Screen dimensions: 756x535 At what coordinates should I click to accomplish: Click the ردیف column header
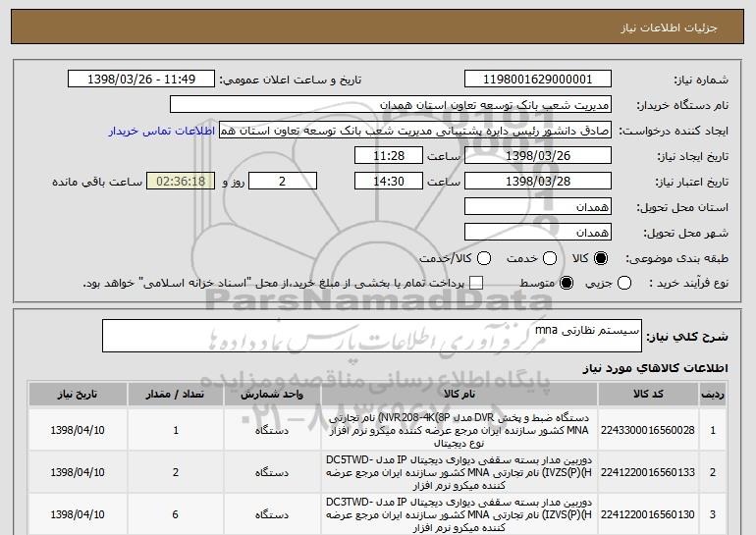pyautogui.click(x=713, y=395)
